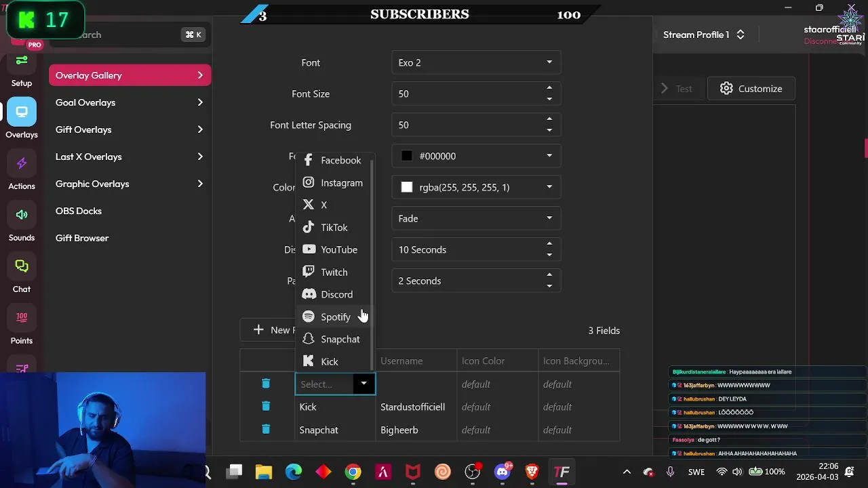The image size is (868, 488).
Task: Expand the Goal Overlays submenu
Action: pos(130,102)
